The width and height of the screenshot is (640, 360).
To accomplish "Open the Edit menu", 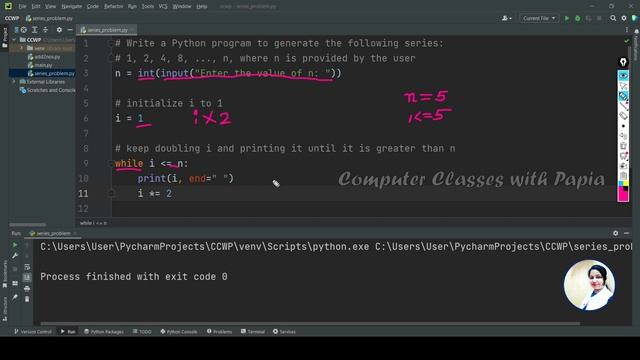I will pyautogui.click(x=36, y=7).
